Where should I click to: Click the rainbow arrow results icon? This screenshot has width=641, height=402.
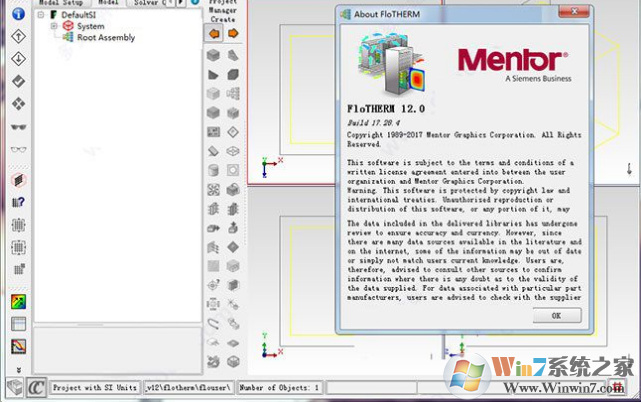pos(18,301)
